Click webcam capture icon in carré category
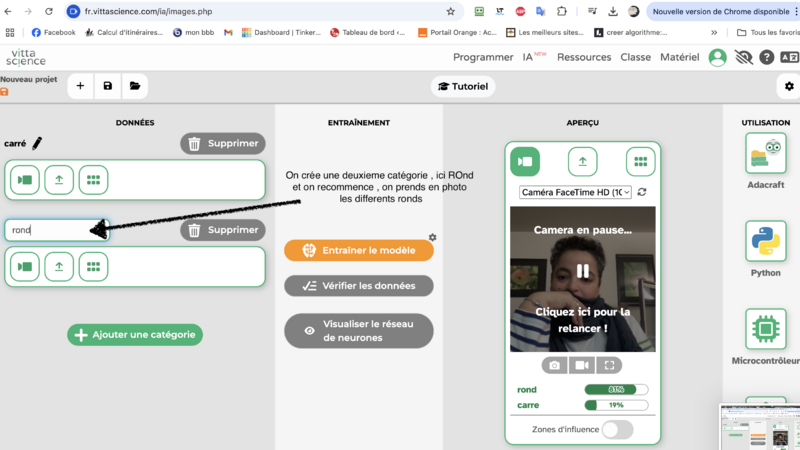Screen dimensions: 800x450 click(25, 181)
